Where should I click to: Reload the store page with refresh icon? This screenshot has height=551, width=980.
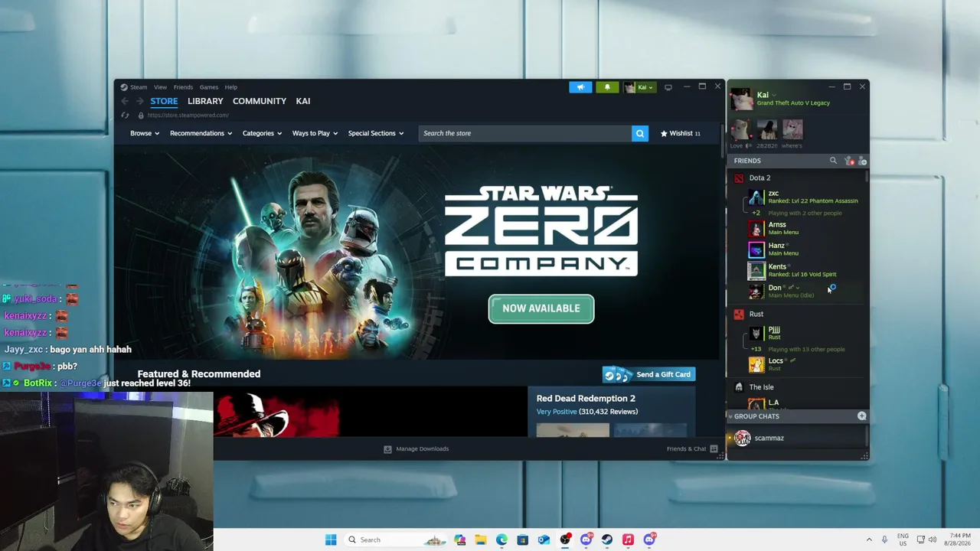125,116
